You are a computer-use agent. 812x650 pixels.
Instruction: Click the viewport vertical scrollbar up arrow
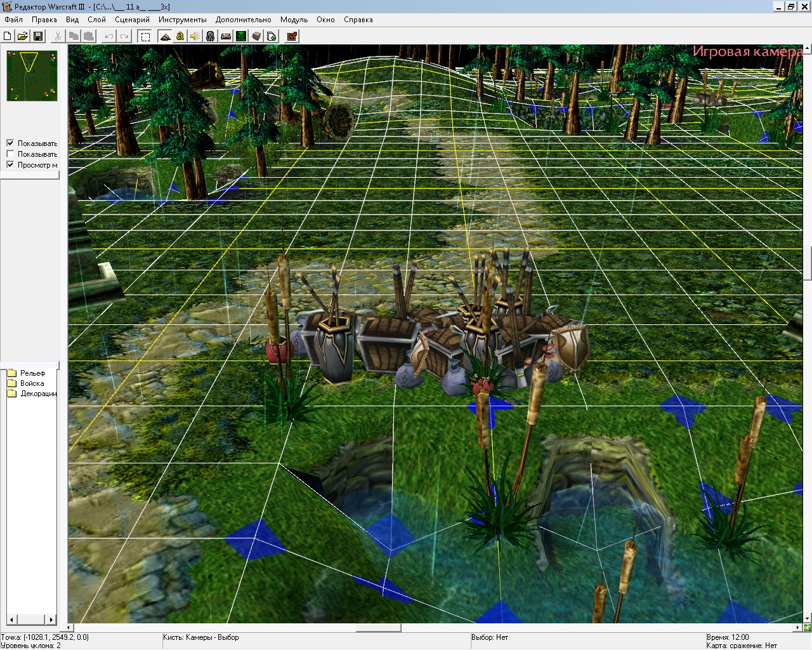(807, 50)
